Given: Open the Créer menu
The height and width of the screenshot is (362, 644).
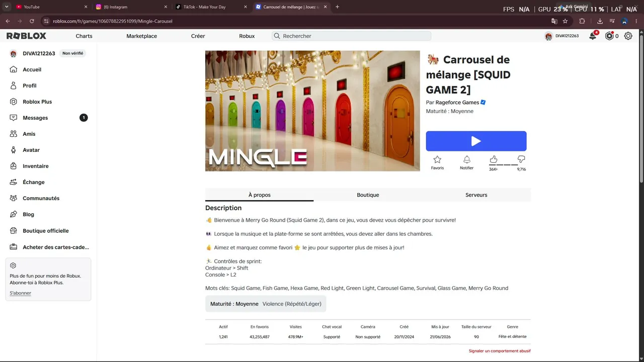Looking at the screenshot, I should pos(198,36).
